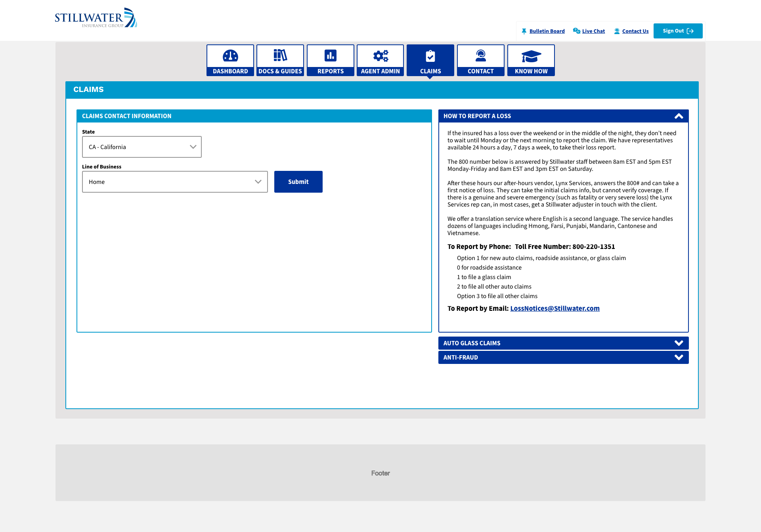Click the '1 to file a glass claim' line
The height and width of the screenshot is (532, 761).
pos(484,277)
